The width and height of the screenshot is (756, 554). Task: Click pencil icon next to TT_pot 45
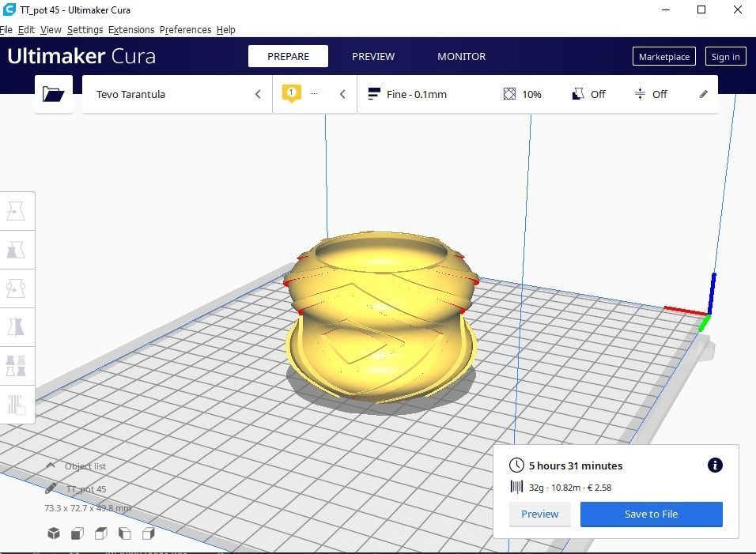(51, 488)
